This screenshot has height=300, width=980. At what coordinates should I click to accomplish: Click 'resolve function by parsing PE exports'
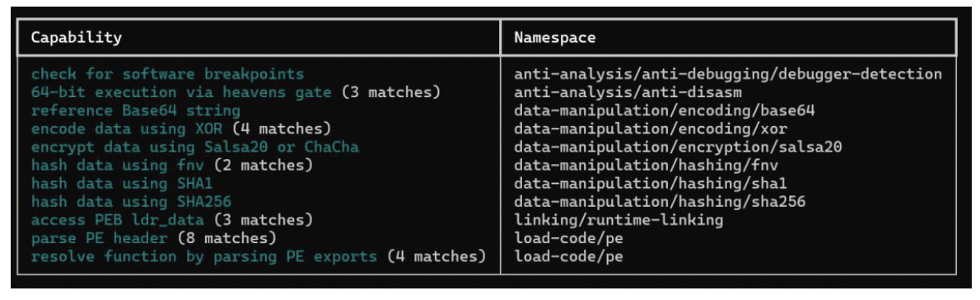point(204,256)
